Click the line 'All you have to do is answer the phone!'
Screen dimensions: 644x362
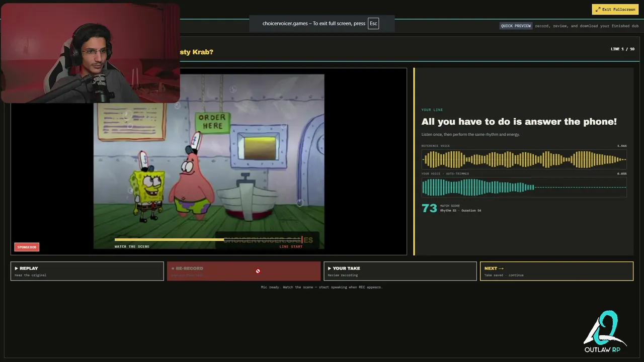[x=519, y=122]
